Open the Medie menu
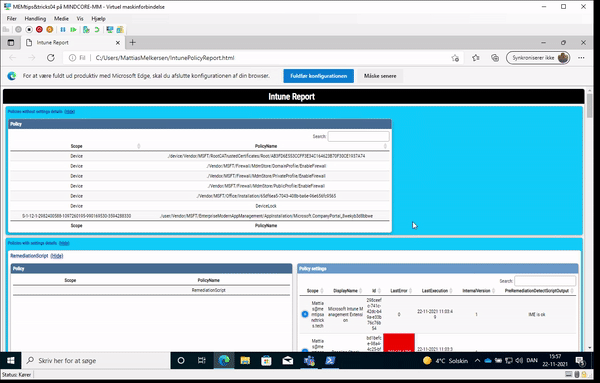 tap(61, 18)
